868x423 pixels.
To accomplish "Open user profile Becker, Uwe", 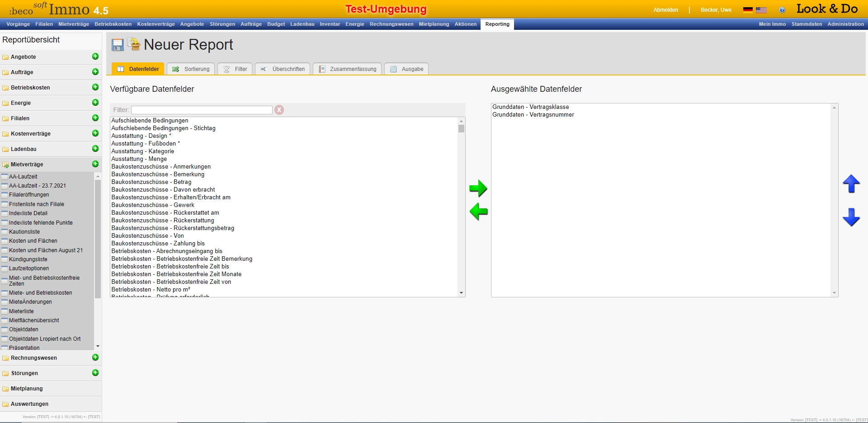I will pos(716,10).
